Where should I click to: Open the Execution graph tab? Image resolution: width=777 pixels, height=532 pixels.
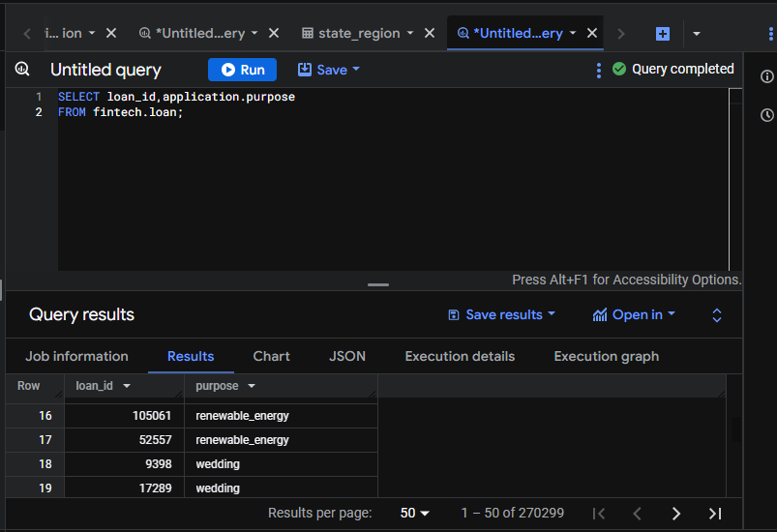[x=607, y=356]
